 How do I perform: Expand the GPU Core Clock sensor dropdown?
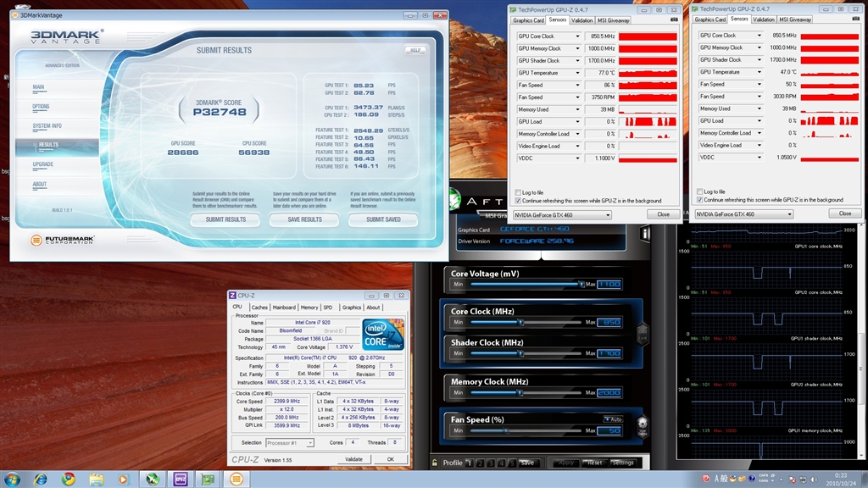pos(578,36)
